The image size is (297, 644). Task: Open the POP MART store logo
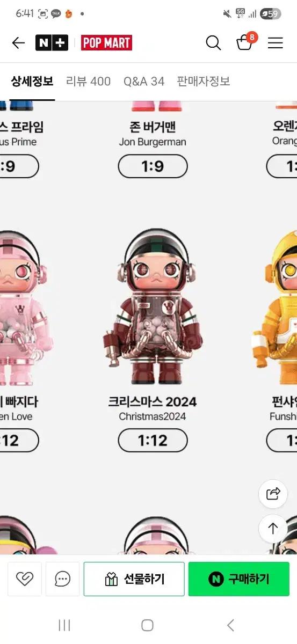point(106,43)
